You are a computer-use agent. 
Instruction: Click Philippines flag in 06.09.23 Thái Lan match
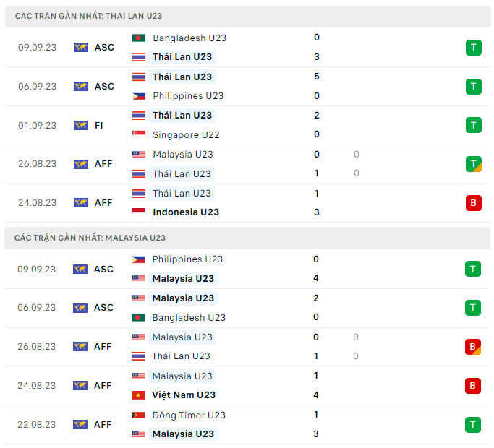(x=139, y=95)
